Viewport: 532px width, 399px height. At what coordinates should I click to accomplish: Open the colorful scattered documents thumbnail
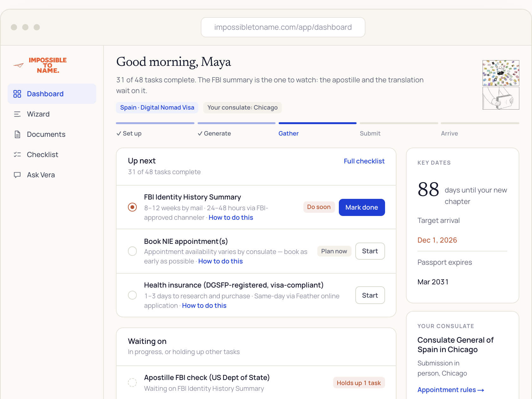tap(501, 73)
